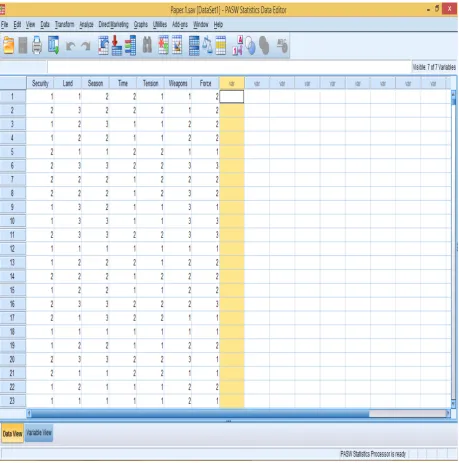
Task: Insert Variable toolbar icon
Action: pos(177,45)
